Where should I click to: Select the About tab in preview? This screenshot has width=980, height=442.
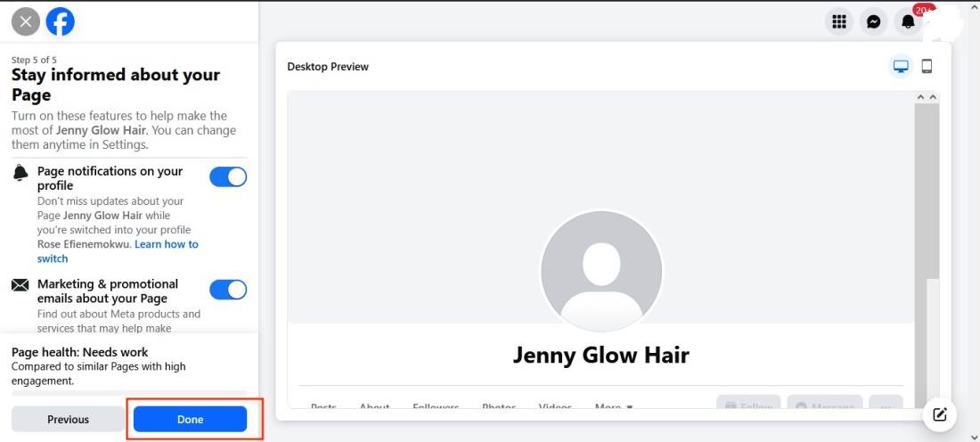374,407
